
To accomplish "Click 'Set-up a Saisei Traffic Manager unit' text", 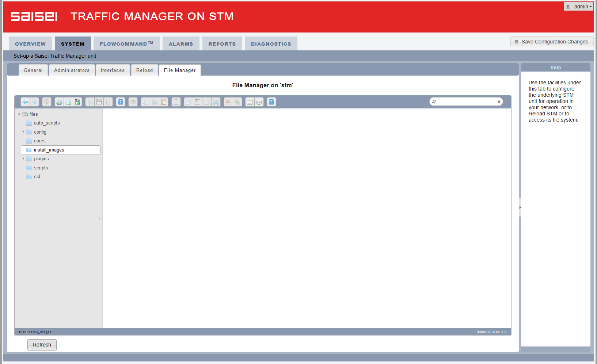I will click(55, 56).
